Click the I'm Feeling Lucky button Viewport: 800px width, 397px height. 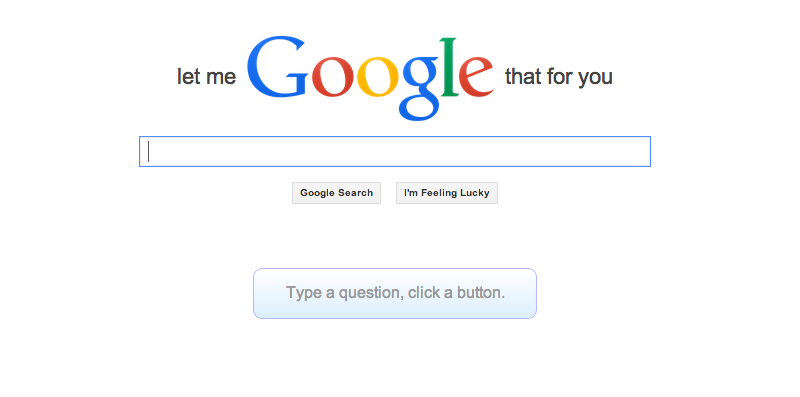[x=447, y=193]
